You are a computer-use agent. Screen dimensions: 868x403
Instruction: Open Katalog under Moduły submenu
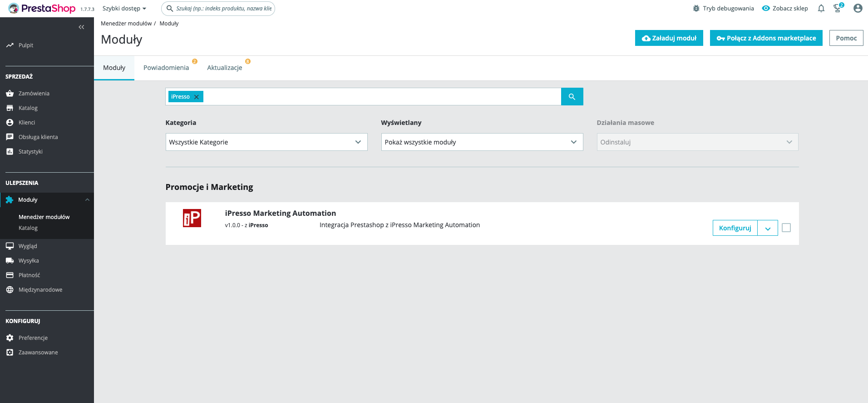pyautogui.click(x=28, y=228)
